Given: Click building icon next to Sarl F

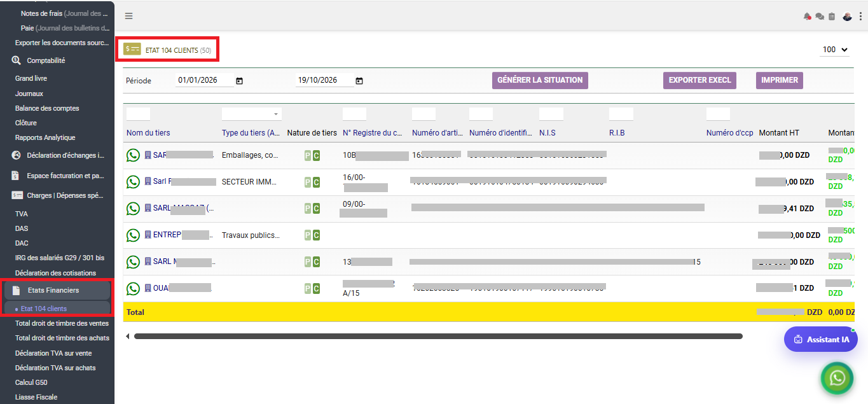Looking at the screenshot, I should coord(148,181).
